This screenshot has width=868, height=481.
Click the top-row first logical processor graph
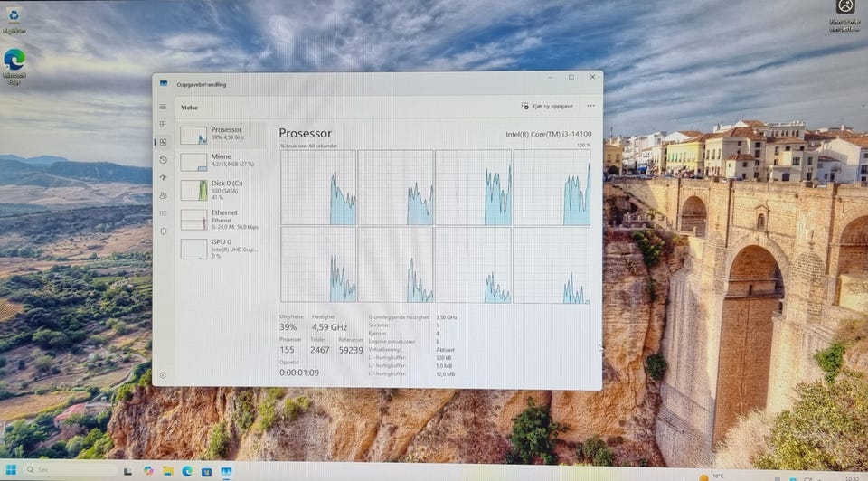(318, 187)
